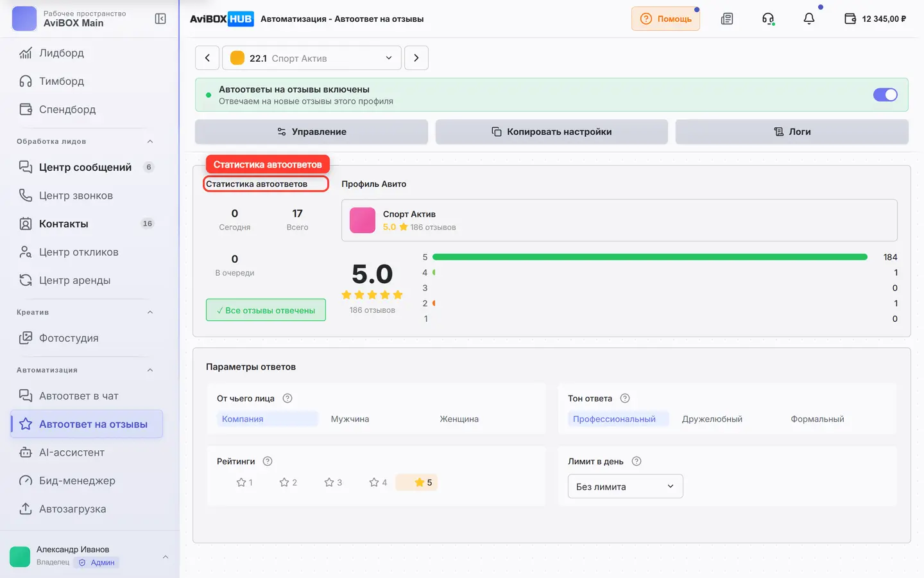This screenshot has height=578, width=924.
Task: Click the Помощь help button
Action: (665, 19)
